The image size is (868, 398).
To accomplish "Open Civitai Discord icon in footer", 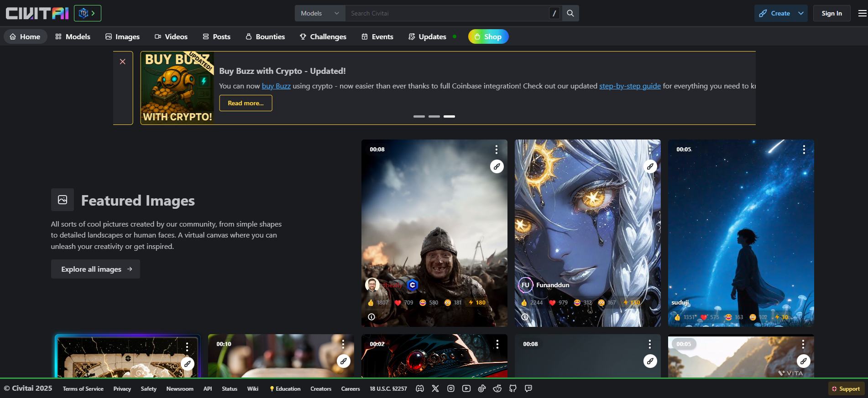I will click(420, 388).
